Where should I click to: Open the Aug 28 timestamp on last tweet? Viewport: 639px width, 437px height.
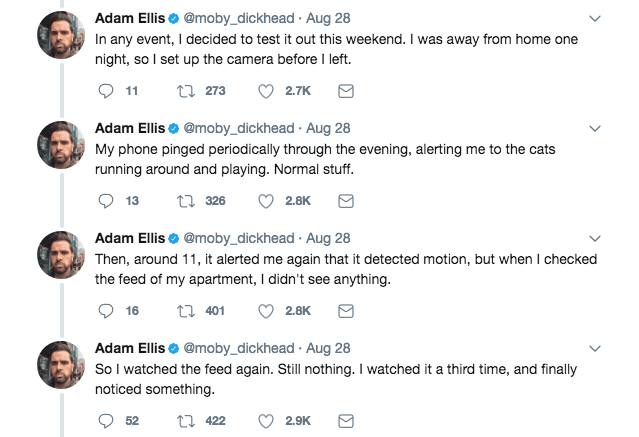[x=328, y=348]
